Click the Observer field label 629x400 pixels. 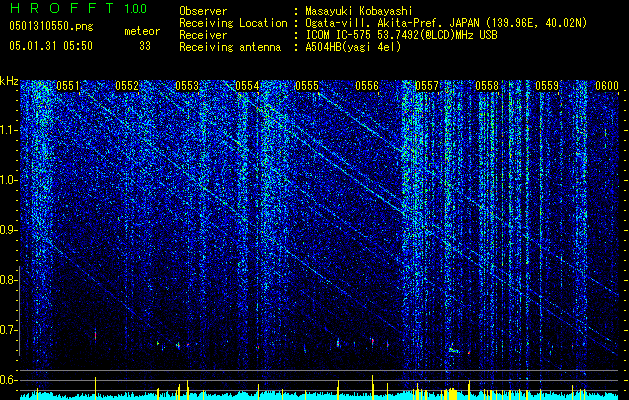pos(203,11)
